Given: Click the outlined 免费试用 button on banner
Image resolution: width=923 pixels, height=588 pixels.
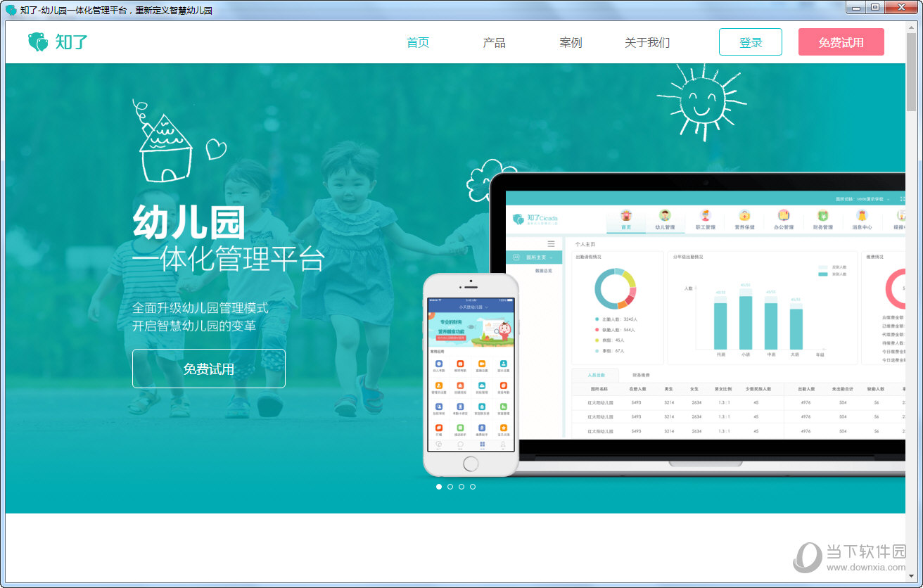Looking at the screenshot, I should 209,369.
